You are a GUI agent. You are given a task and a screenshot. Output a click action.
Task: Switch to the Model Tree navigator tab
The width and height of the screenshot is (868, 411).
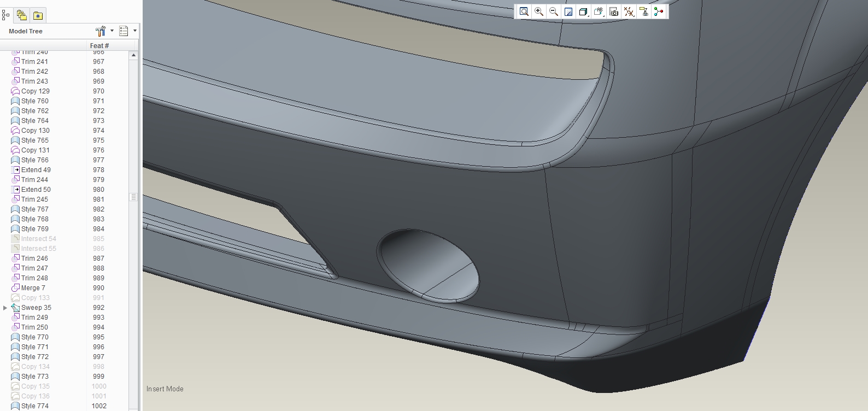pos(6,15)
